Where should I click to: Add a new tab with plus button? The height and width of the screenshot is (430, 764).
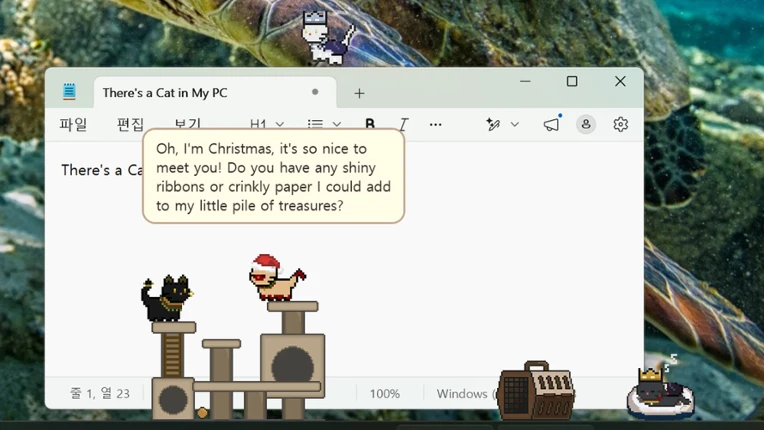(x=359, y=93)
